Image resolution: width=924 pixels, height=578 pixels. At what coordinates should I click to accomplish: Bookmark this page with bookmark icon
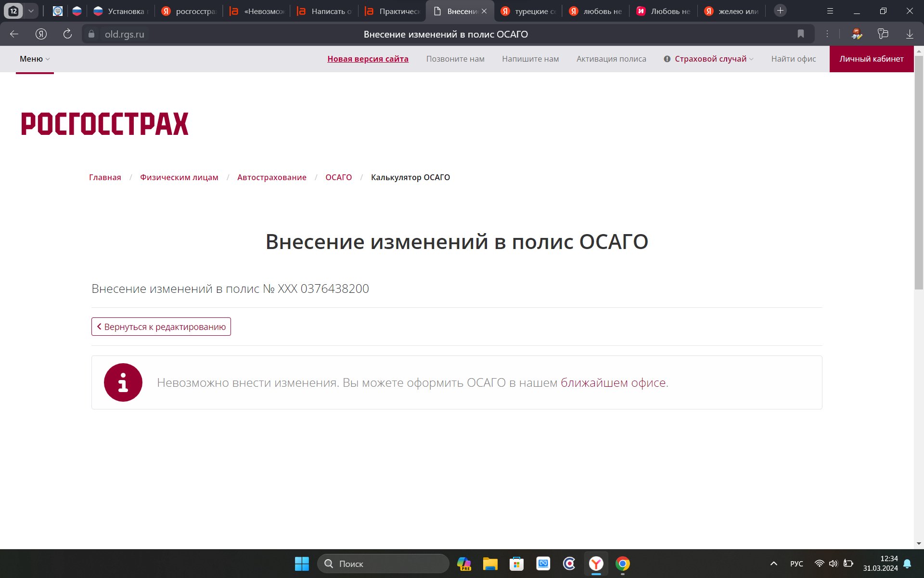tap(800, 34)
